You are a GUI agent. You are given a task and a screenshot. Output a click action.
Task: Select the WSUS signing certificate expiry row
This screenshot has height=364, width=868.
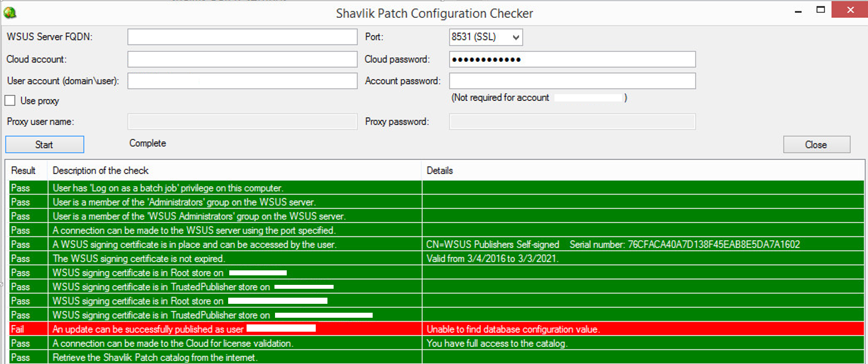223,258
